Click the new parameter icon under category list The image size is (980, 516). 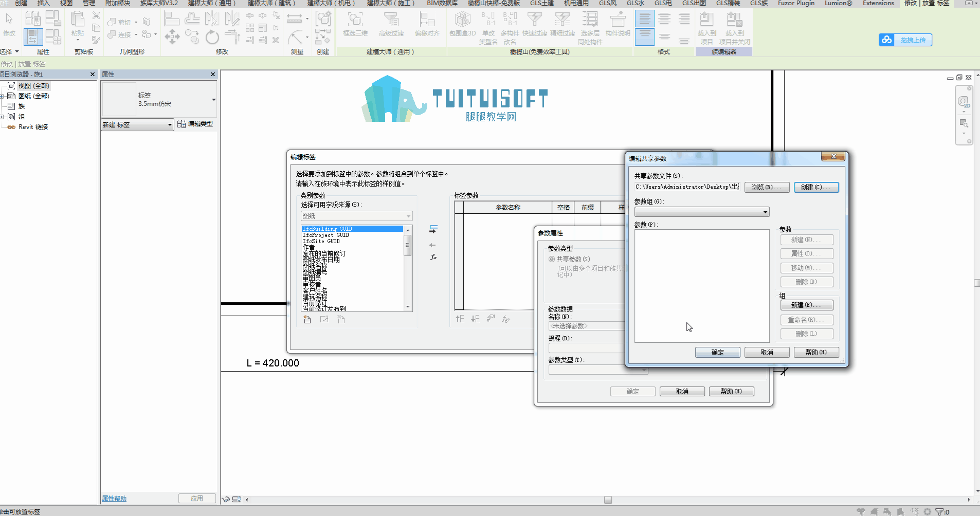point(307,319)
